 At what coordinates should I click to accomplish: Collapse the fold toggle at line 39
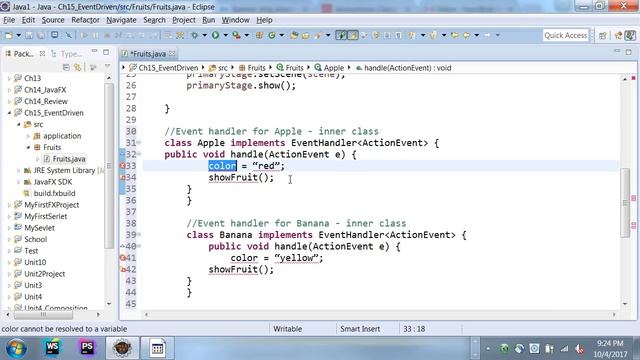(x=139, y=235)
